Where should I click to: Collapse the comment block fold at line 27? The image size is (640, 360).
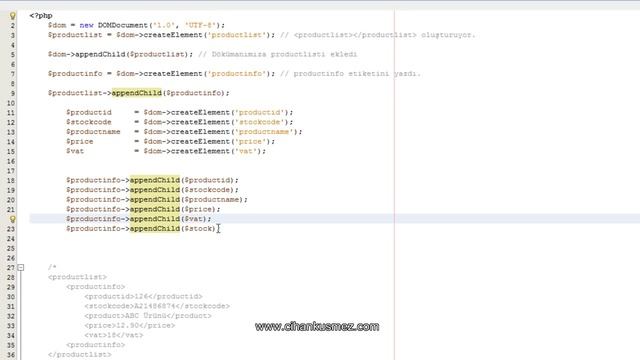pyautogui.click(x=21, y=268)
